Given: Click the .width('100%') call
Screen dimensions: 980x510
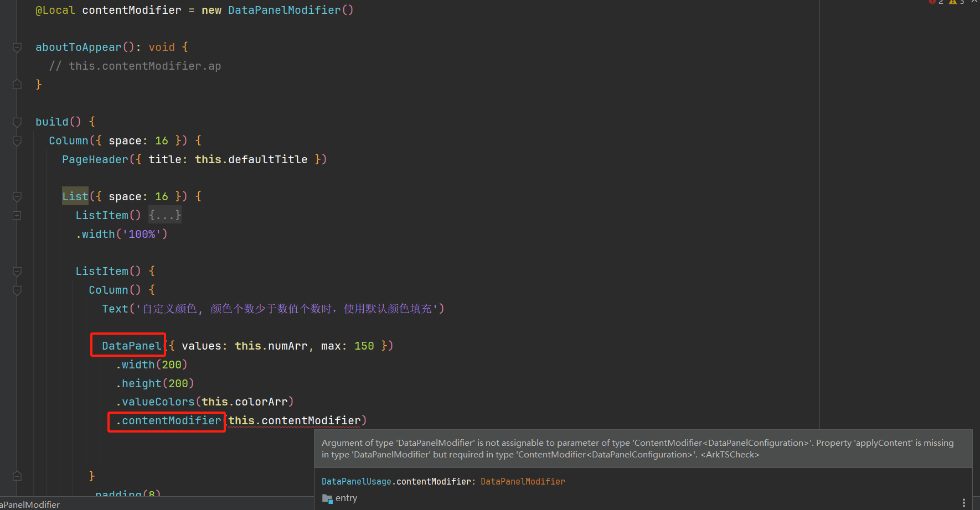Looking at the screenshot, I should (x=122, y=235).
